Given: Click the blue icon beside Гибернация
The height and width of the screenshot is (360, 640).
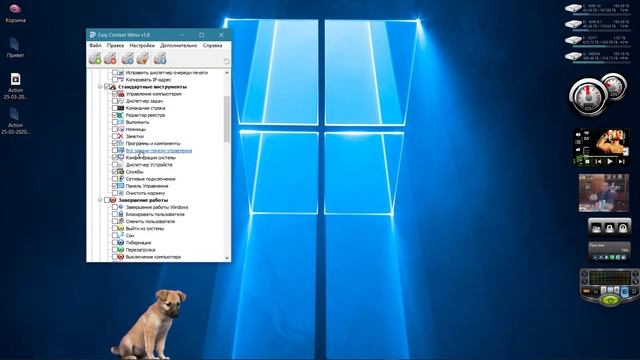Looking at the screenshot, I should tap(120, 242).
